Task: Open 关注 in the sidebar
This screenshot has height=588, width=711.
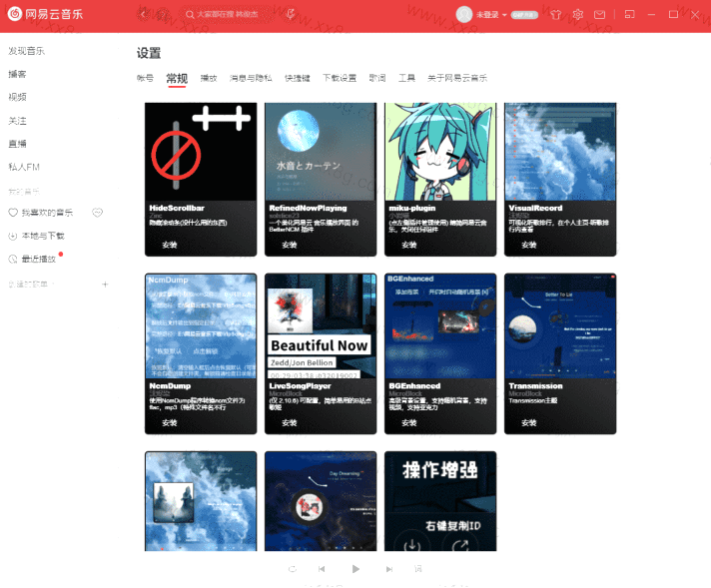Action: pos(17,121)
